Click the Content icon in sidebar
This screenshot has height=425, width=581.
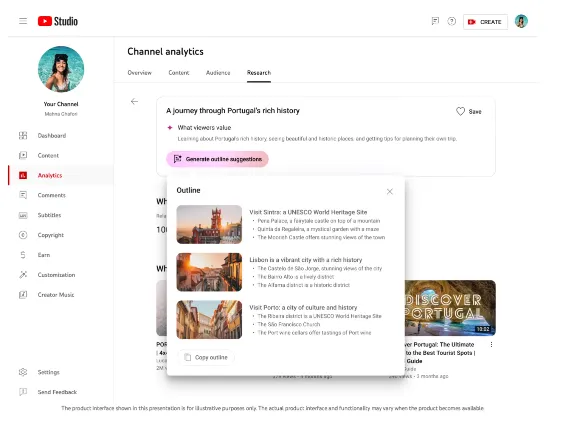point(23,155)
